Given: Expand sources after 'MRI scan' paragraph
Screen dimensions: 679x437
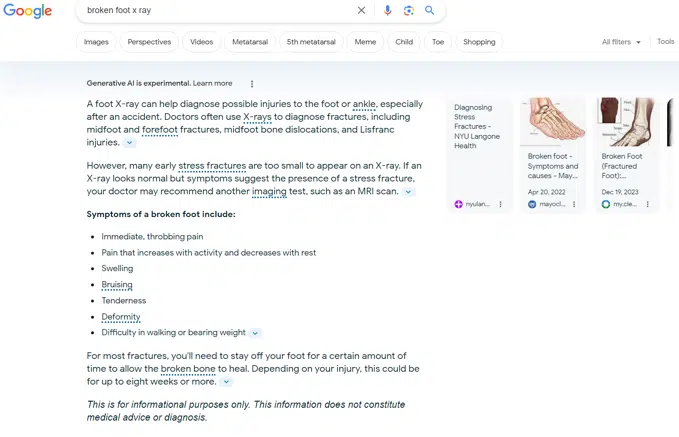Looking at the screenshot, I should pos(408,192).
